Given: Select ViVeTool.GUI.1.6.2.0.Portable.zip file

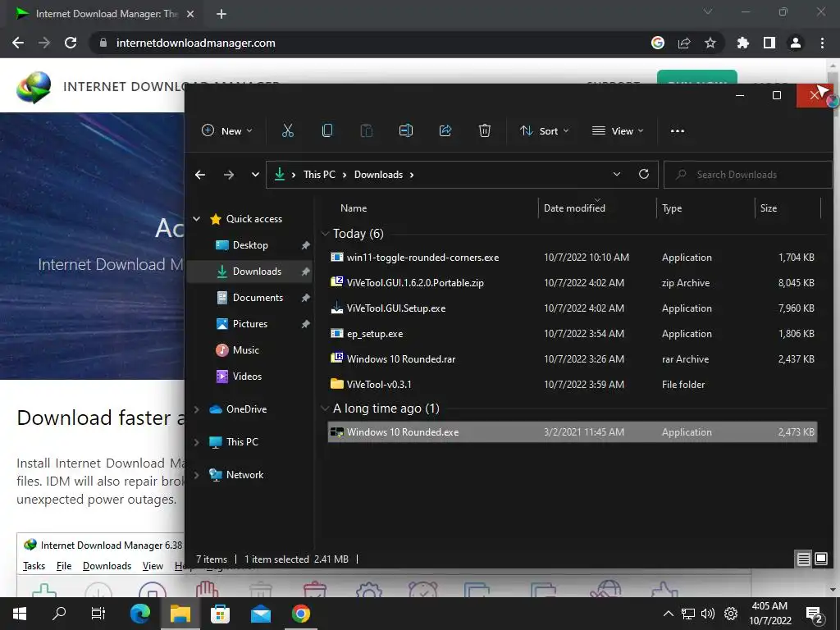Looking at the screenshot, I should 572,283.
